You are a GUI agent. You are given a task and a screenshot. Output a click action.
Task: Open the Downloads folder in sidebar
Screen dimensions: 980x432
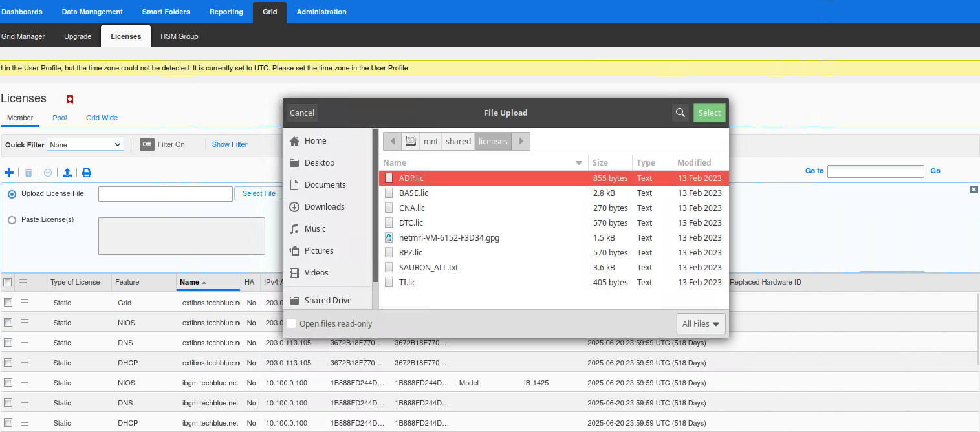pos(324,207)
